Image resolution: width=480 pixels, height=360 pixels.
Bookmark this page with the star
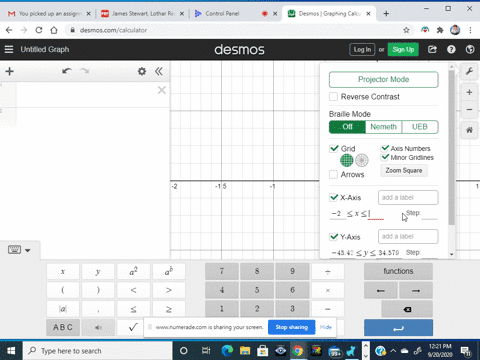pyautogui.click(x=406, y=30)
